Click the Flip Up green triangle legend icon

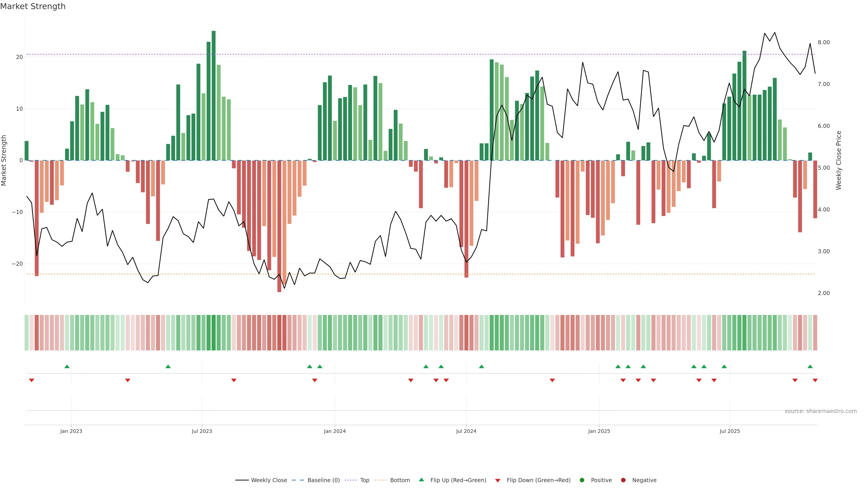tap(421, 480)
